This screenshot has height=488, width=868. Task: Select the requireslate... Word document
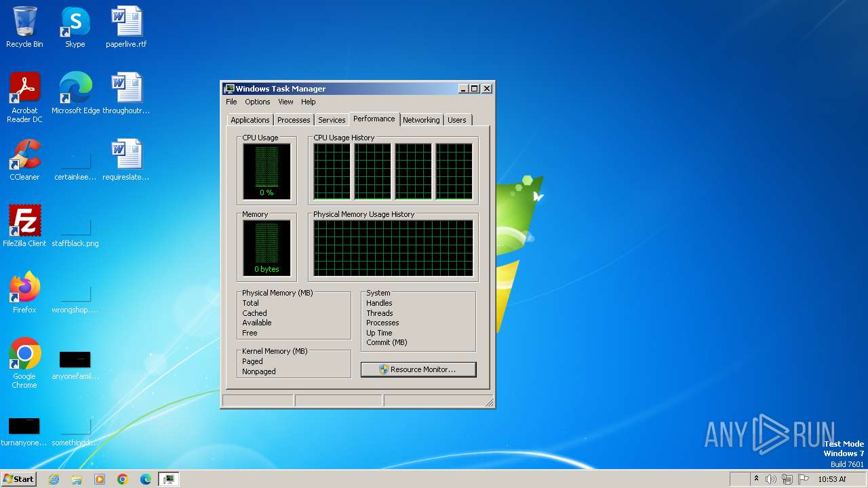pos(126,160)
